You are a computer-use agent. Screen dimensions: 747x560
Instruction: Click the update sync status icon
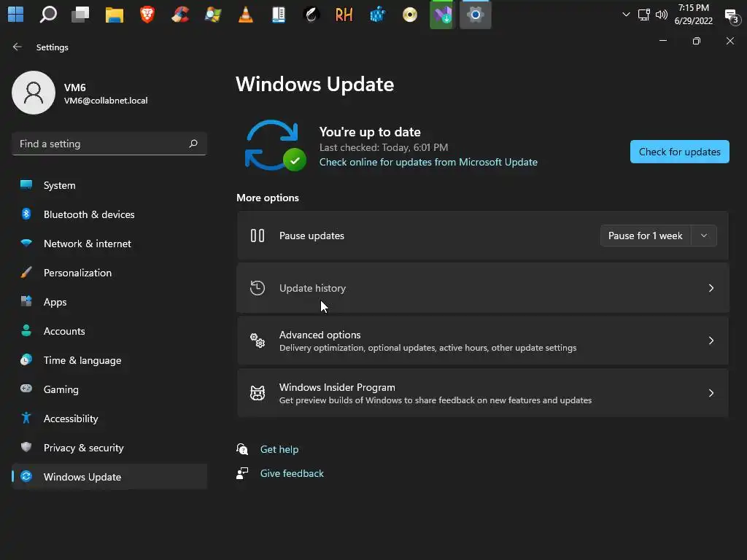tap(275, 145)
